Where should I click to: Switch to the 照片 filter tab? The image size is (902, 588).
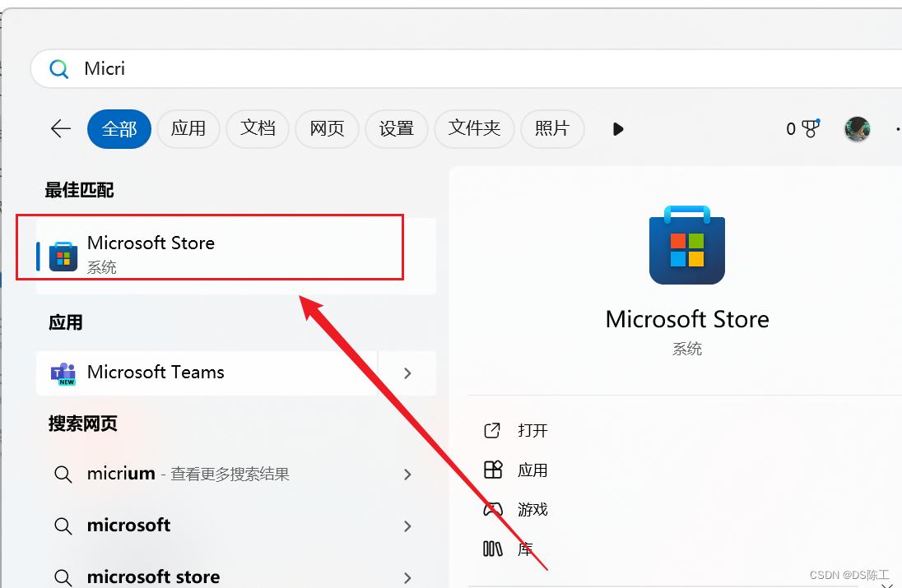(552, 129)
